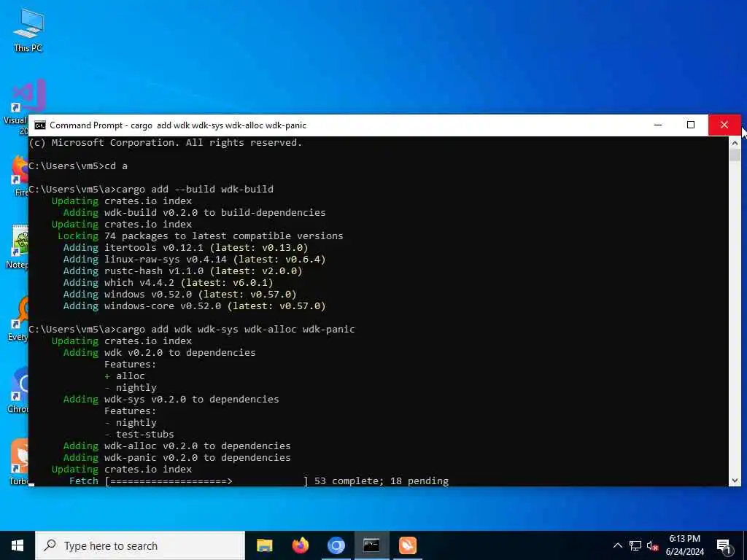
Task: Click the 'Adding wdk-alloc v0.2.0' line
Action: click(177, 446)
